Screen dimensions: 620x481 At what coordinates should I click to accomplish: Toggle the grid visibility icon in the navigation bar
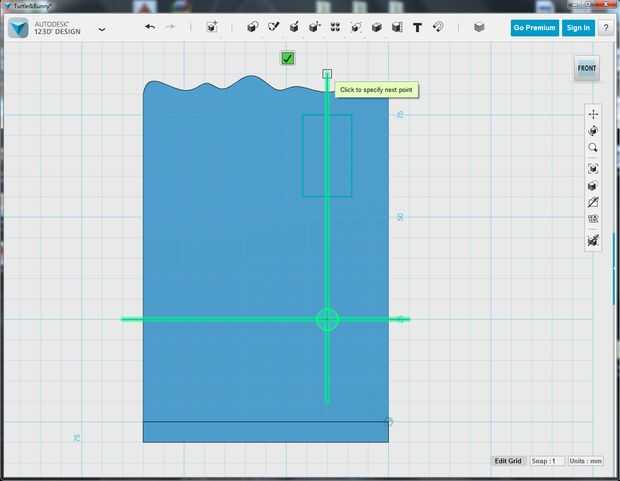point(593,219)
